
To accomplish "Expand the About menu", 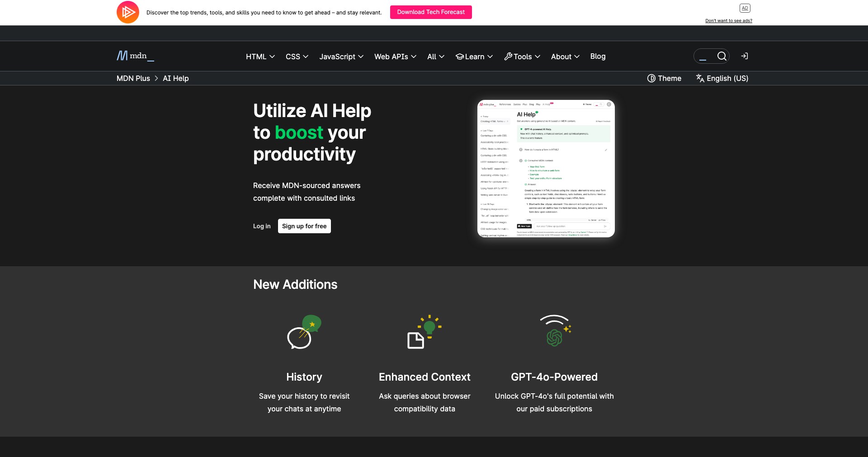I will [x=565, y=57].
